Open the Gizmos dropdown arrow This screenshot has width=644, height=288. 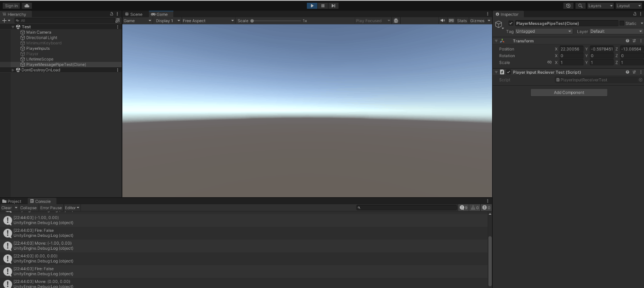[489, 21]
